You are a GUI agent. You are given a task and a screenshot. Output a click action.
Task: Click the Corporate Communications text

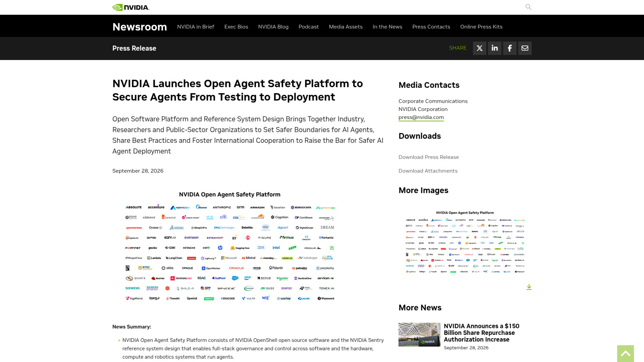(x=432, y=101)
